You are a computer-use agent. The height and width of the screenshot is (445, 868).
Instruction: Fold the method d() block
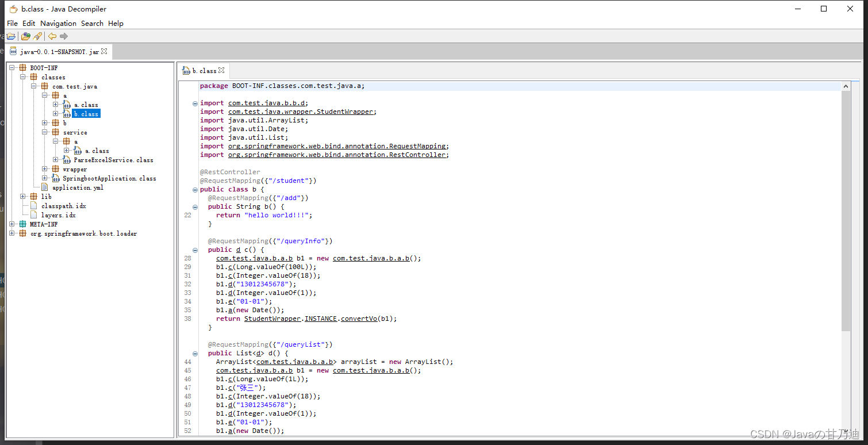click(x=195, y=354)
